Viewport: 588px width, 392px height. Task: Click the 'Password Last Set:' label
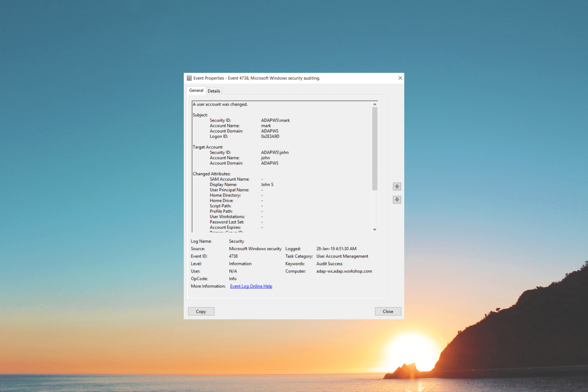tap(227, 222)
